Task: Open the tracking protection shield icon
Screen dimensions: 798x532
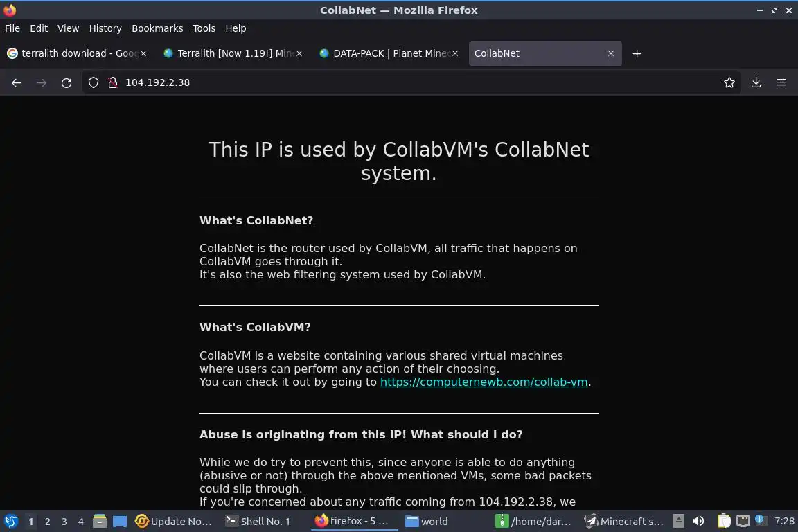Action: pyautogui.click(x=93, y=82)
